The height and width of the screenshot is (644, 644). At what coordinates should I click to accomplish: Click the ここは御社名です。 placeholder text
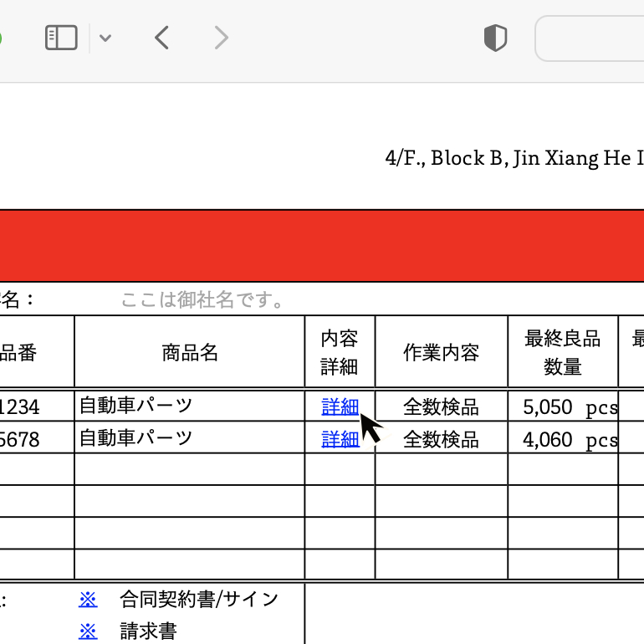pos(203,299)
